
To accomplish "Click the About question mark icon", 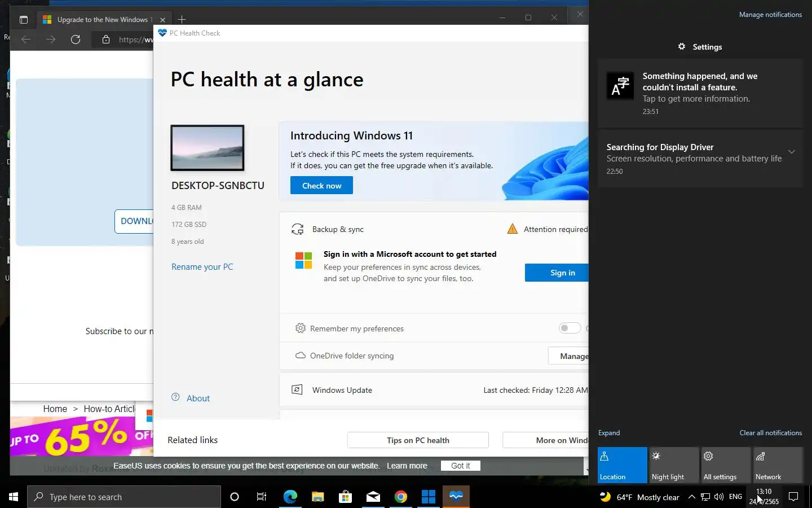I will [175, 397].
